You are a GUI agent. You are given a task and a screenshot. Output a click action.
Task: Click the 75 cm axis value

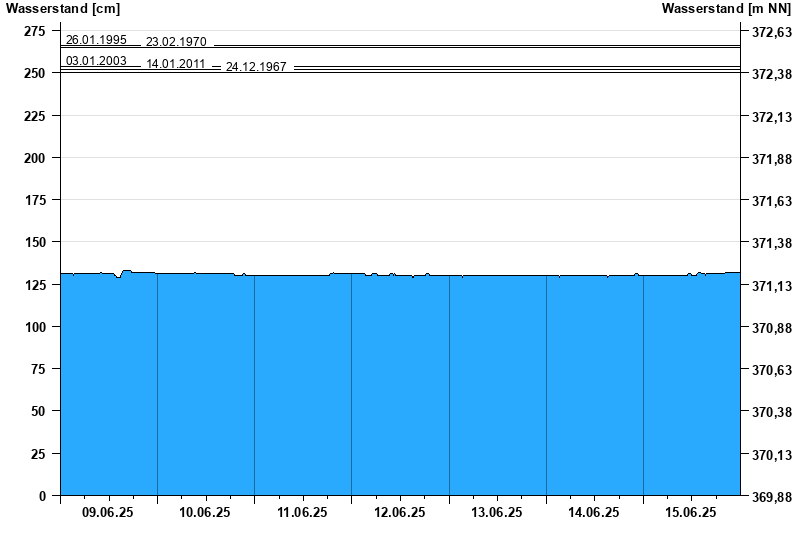click(x=38, y=369)
